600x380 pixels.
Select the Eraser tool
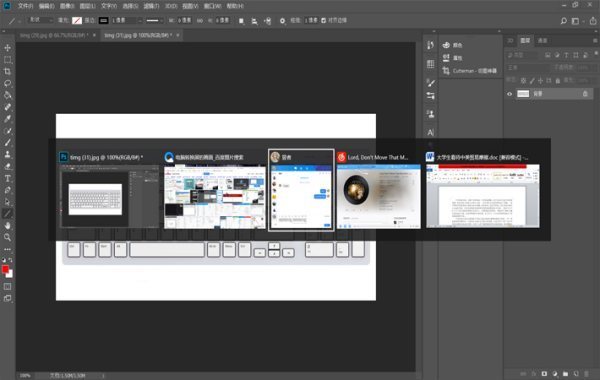7,166
